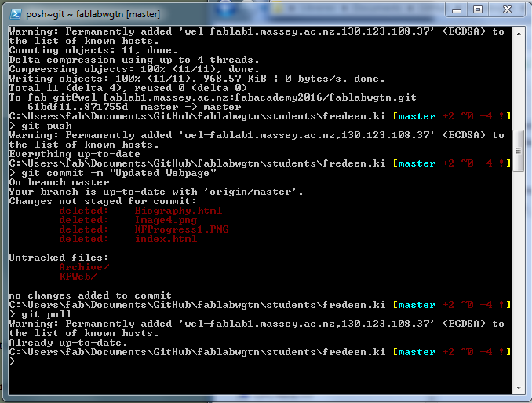The height and width of the screenshot is (403, 532).
Task: Click the 'Total 11 (delta 4)' line
Action: click(128, 88)
